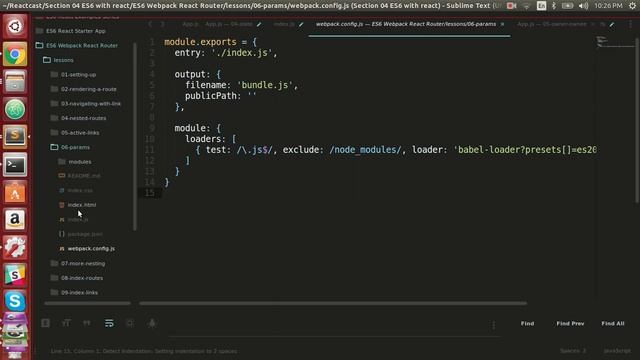Toggle wrap-around search in the Find panel
Viewport: 640px width, 360px height.
(109, 323)
